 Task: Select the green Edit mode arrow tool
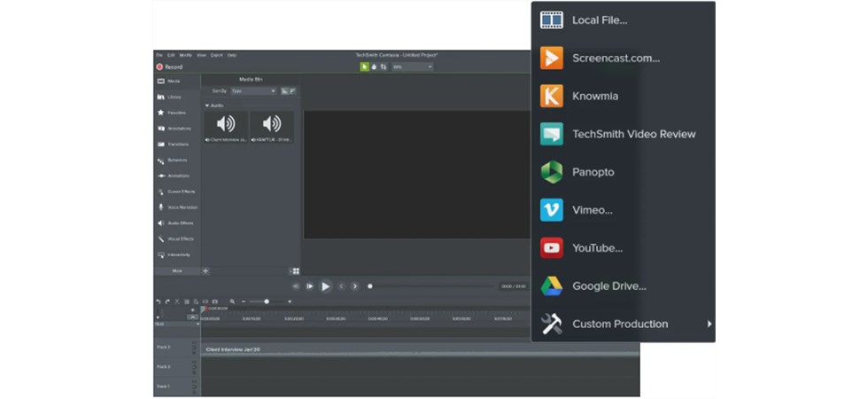pyautogui.click(x=364, y=66)
